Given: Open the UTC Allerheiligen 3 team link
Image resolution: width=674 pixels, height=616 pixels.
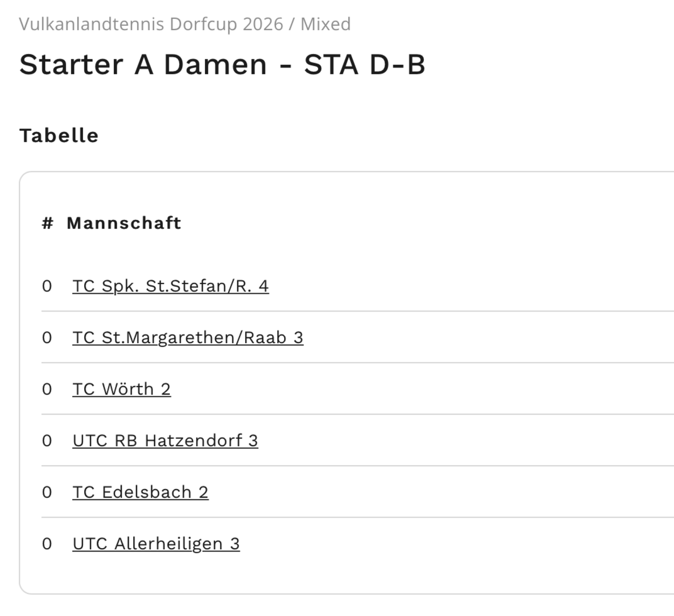Looking at the screenshot, I should (156, 544).
